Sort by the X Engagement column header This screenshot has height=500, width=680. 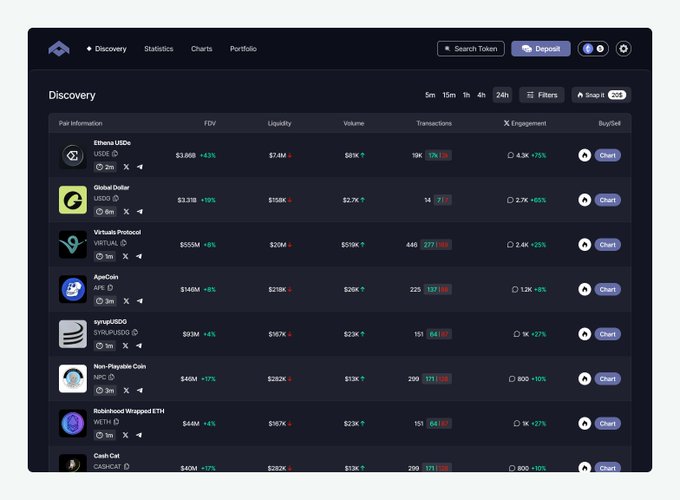(525, 123)
